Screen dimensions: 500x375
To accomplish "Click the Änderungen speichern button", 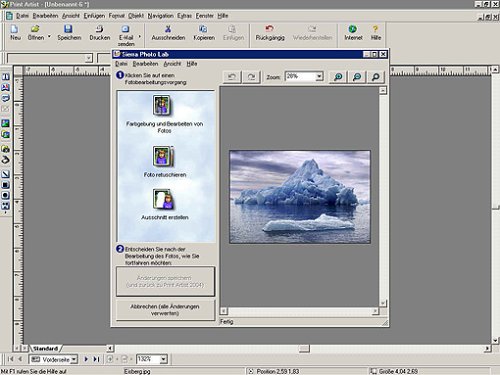I will pos(165,281).
